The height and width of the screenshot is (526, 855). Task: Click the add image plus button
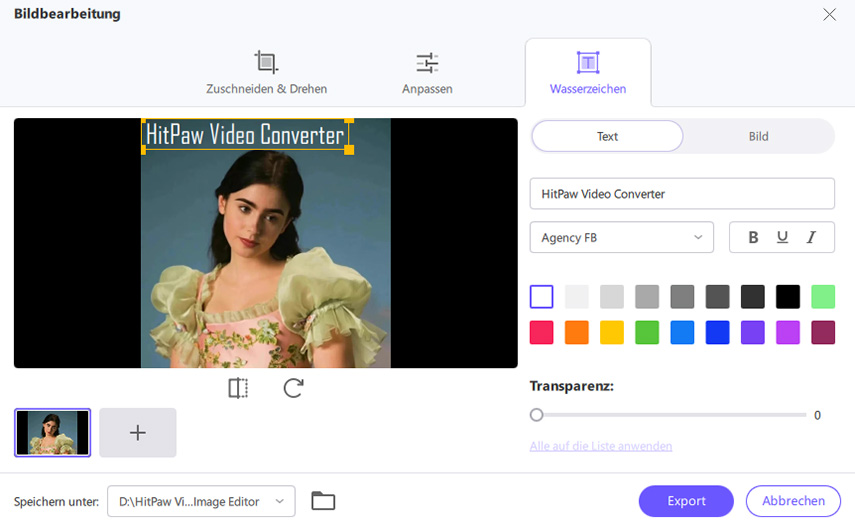(138, 432)
